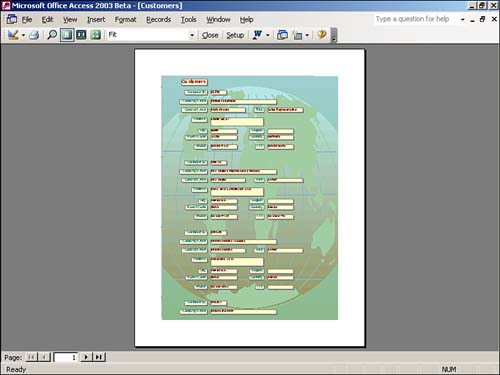Screen dimensions: 500x375
Task: Click the Fit zoom input box
Action: (148, 35)
